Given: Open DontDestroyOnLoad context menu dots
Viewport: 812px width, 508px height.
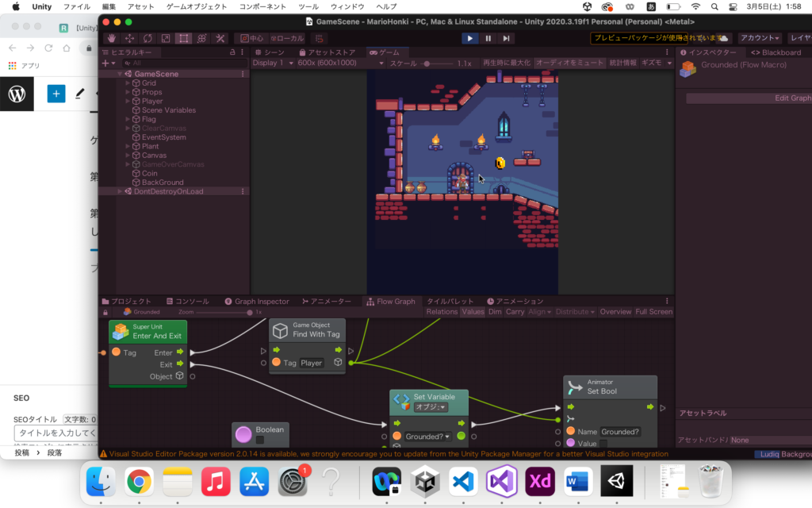Looking at the screenshot, I should click(243, 191).
